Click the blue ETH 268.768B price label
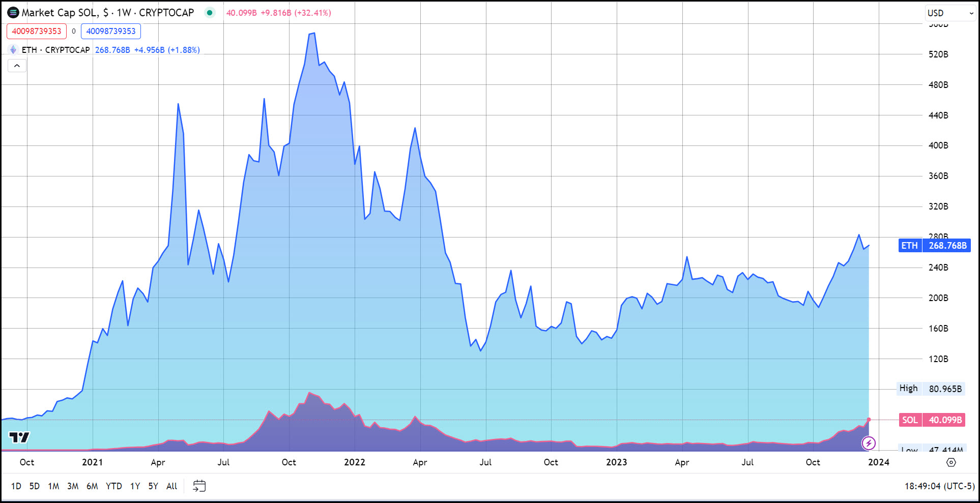Viewport: 980px width, 503px height. 935,246
